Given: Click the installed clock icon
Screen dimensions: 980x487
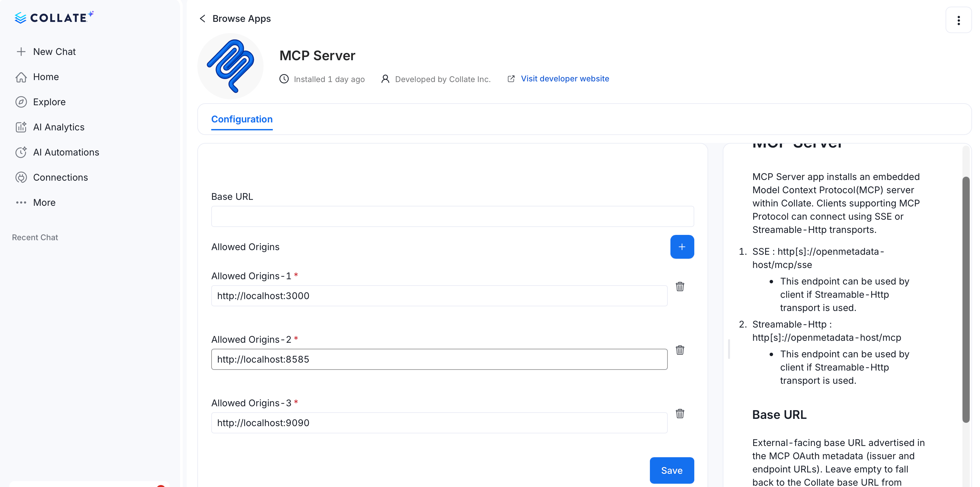Looking at the screenshot, I should tap(284, 79).
